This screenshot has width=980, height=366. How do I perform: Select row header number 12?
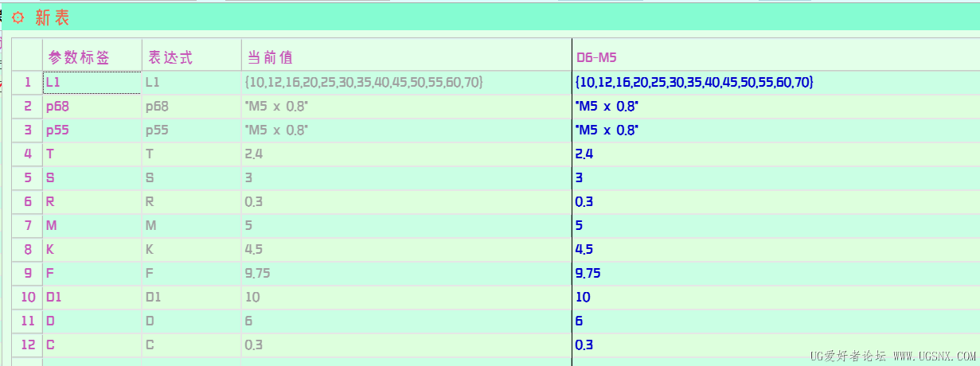pyautogui.click(x=27, y=345)
